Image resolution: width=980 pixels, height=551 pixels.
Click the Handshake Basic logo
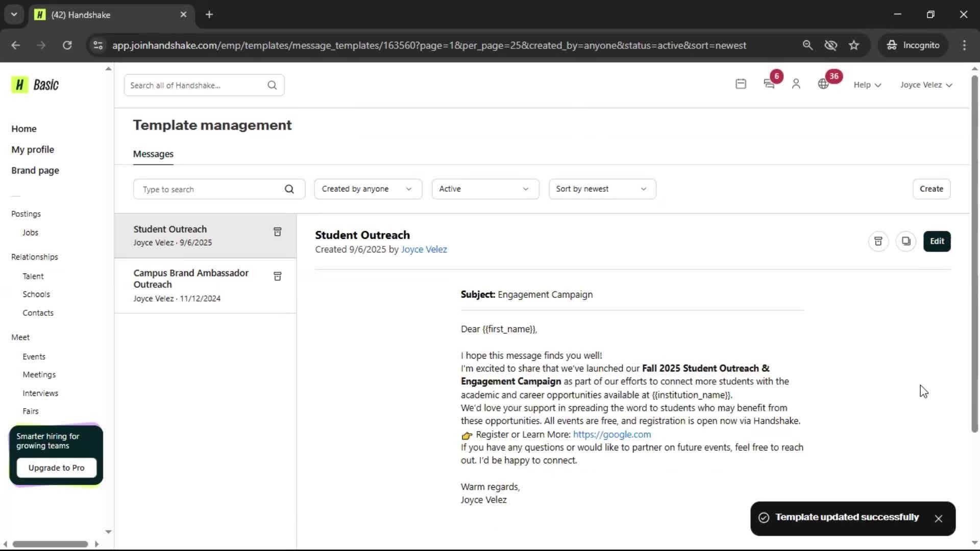pyautogui.click(x=35, y=85)
